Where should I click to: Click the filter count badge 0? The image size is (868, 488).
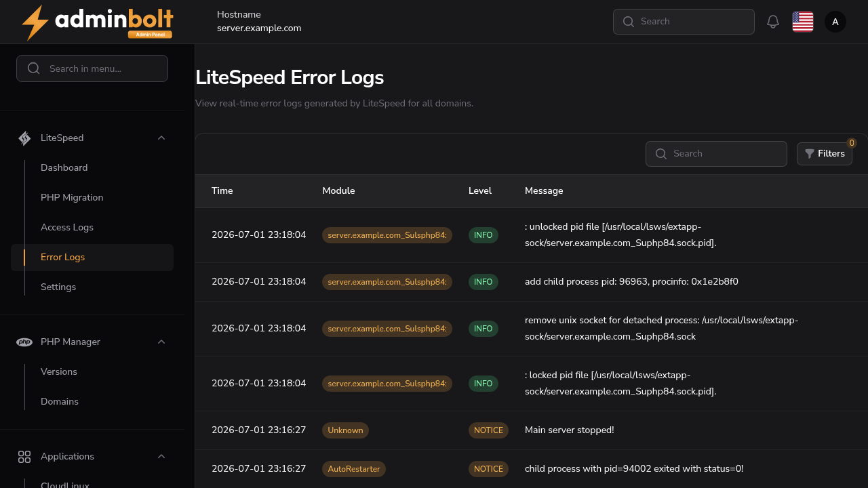tap(852, 143)
